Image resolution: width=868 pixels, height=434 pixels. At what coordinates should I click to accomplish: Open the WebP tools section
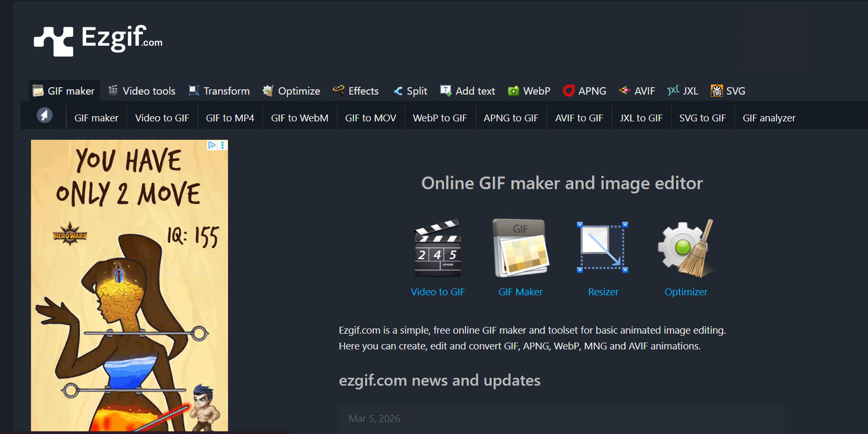[x=529, y=91]
